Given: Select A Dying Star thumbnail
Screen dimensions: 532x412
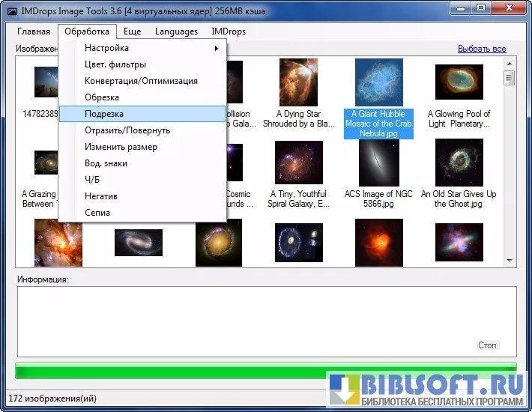Looking at the screenshot, I should [298, 84].
